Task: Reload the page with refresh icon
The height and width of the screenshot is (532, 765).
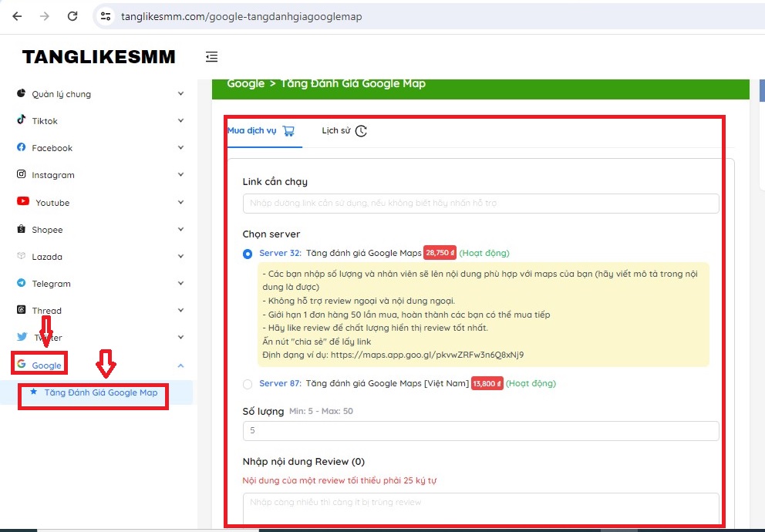Action: [72, 16]
